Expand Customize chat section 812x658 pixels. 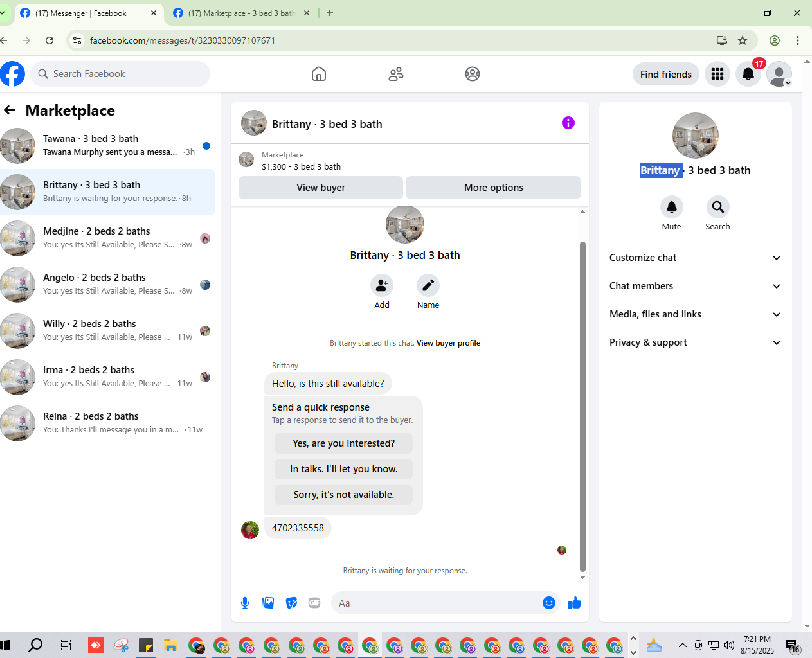[695, 258]
